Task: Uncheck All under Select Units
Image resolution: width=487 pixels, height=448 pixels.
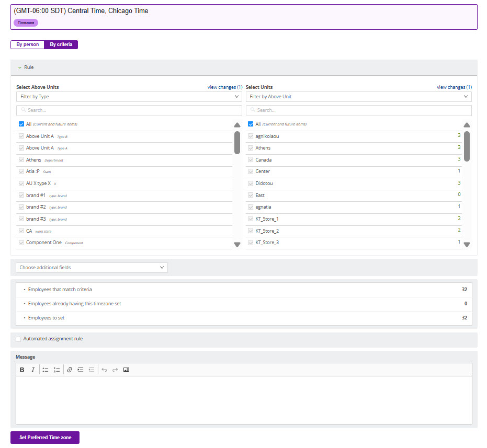Action: point(251,124)
